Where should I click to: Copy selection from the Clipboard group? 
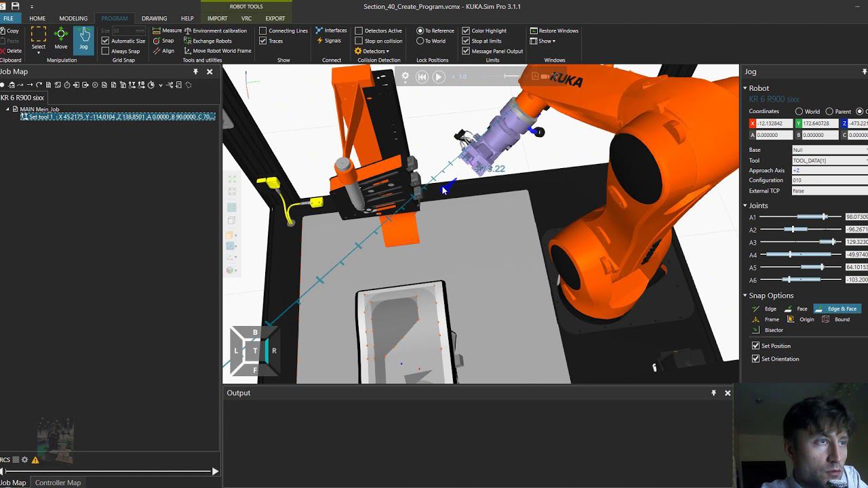point(9,30)
